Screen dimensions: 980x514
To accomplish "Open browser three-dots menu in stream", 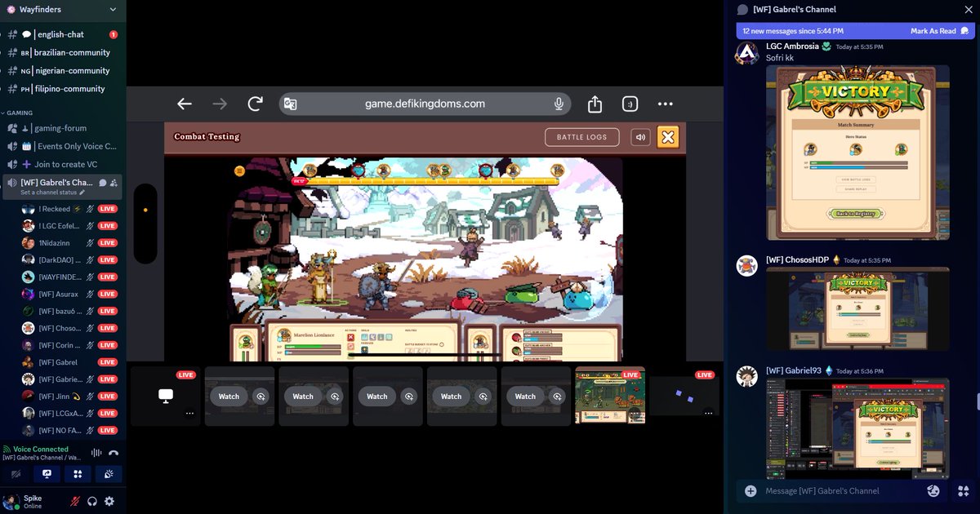I will click(x=665, y=104).
